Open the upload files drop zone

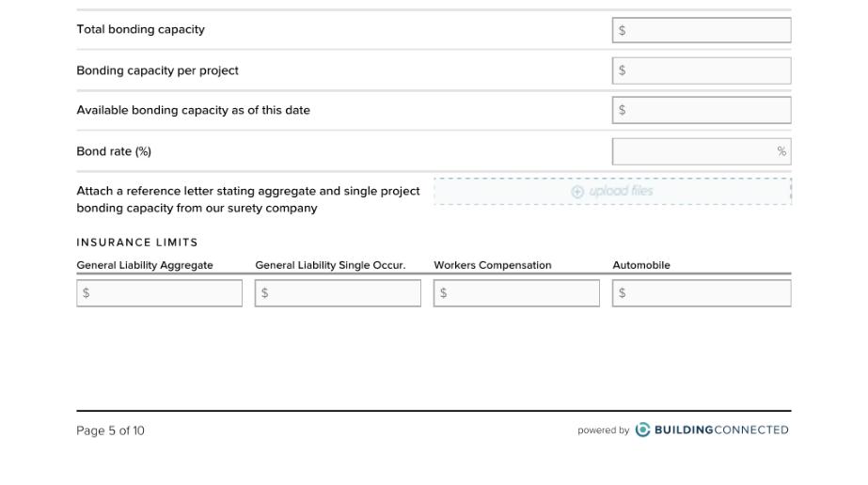pos(613,192)
